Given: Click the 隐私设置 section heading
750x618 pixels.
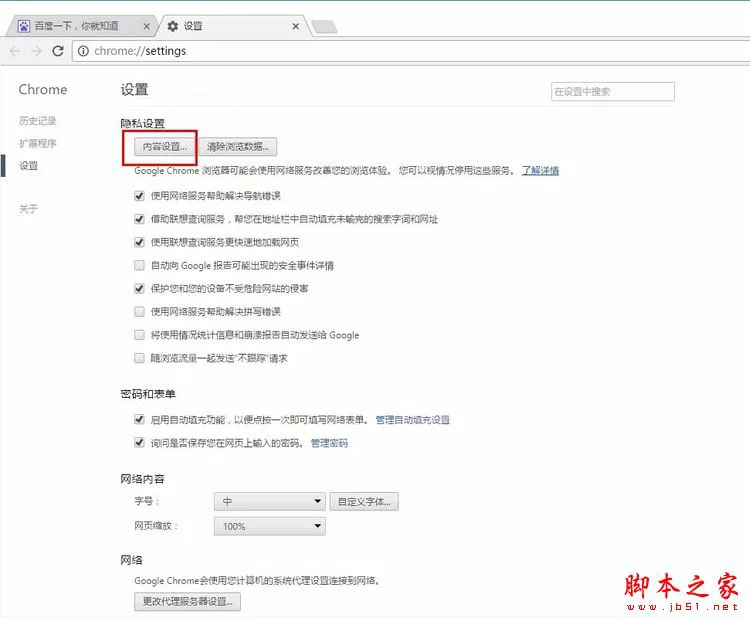Looking at the screenshot, I should click(143, 123).
